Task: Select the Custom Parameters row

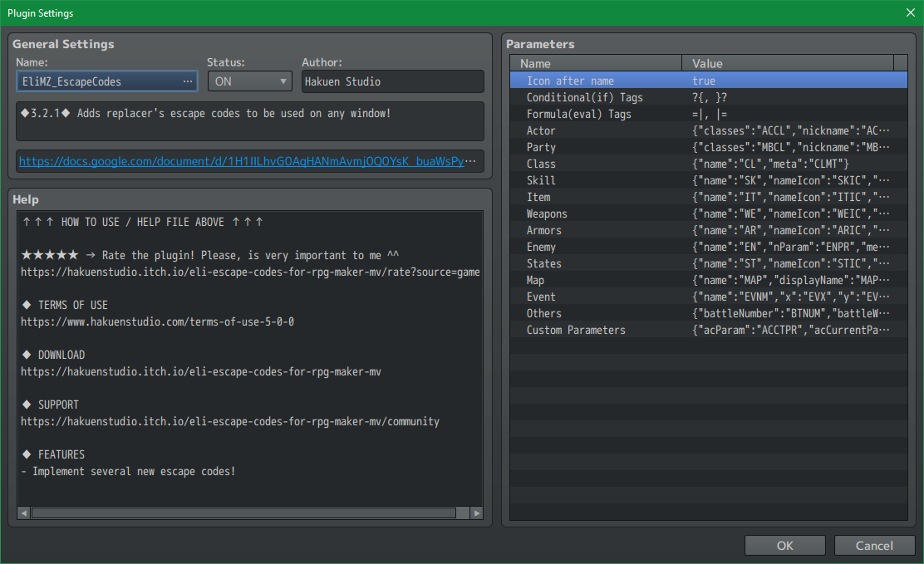Action: pos(576,330)
